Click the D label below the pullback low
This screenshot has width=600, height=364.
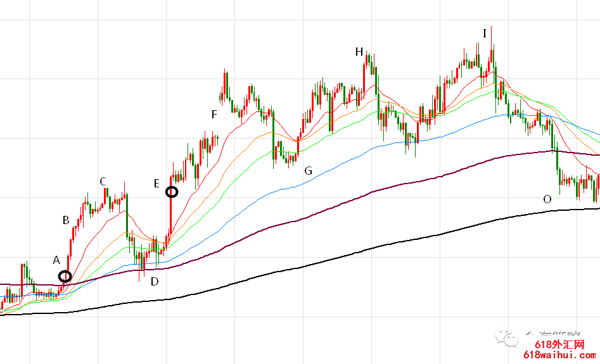coord(155,282)
